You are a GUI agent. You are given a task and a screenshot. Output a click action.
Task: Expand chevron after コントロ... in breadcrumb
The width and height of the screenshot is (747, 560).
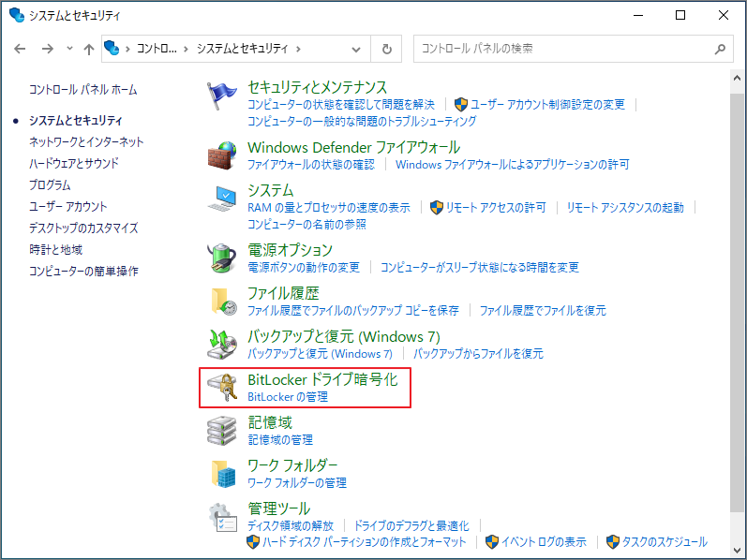tap(186, 49)
